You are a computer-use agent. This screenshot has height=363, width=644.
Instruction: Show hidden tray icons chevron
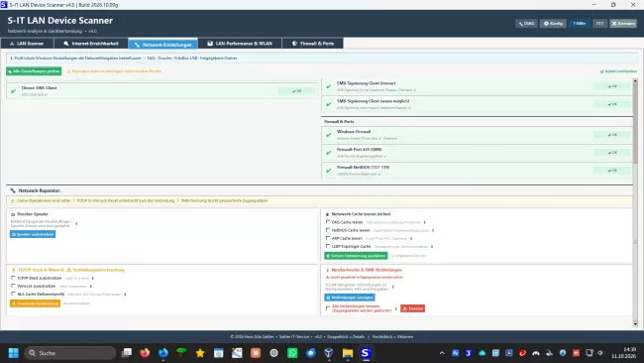point(442,353)
